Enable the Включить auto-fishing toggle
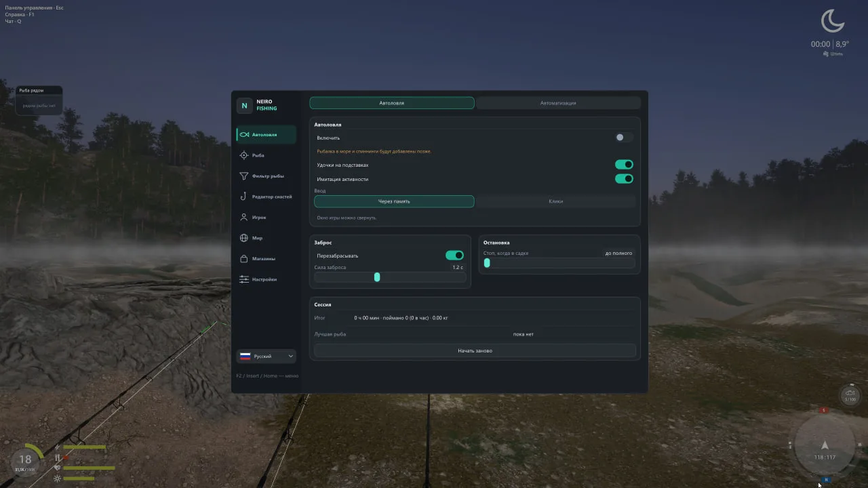The height and width of the screenshot is (488, 868). (x=624, y=138)
